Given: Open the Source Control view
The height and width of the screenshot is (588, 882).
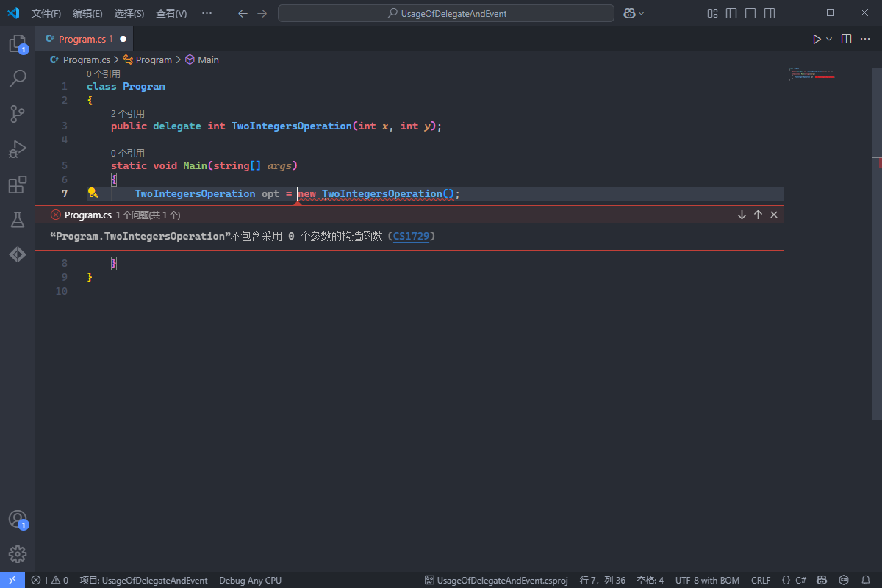Looking at the screenshot, I should [x=18, y=113].
